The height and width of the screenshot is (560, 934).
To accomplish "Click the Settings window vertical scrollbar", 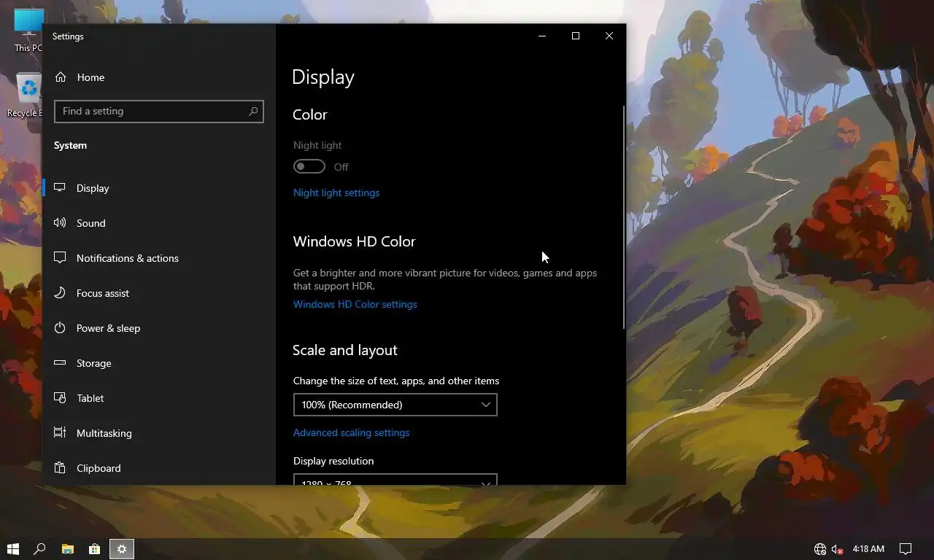I will click(x=623, y=217).
